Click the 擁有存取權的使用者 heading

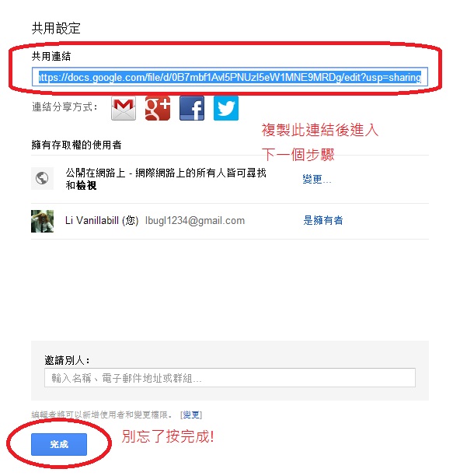76,145
